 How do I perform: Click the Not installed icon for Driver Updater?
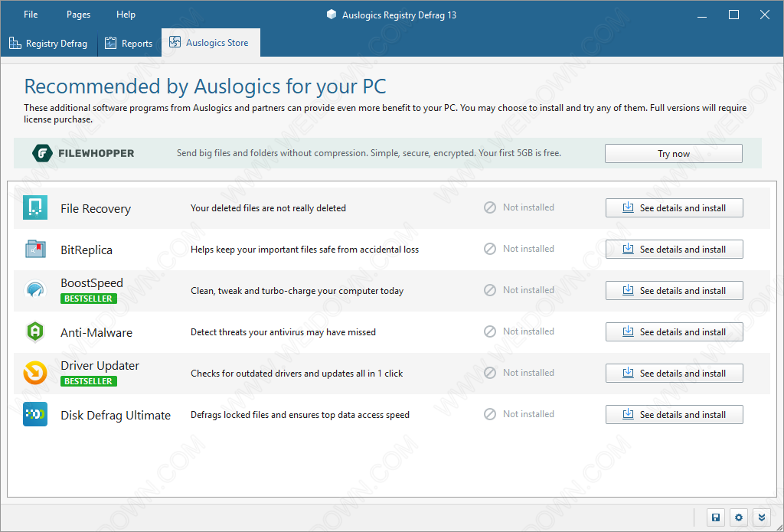[x=490, y=373]
